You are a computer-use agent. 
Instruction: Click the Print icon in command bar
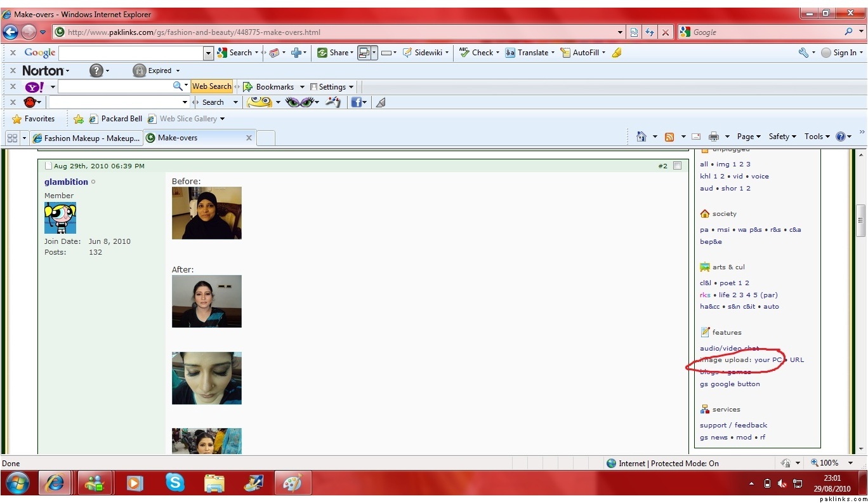(714, 137)
